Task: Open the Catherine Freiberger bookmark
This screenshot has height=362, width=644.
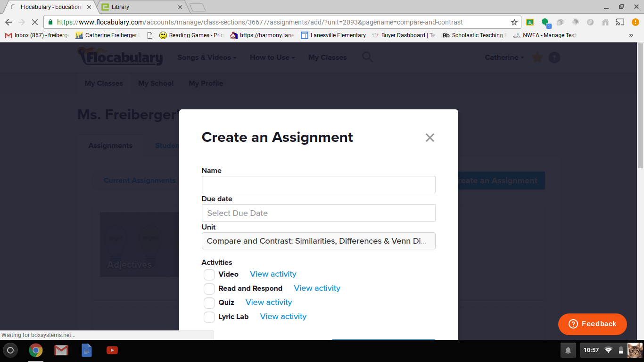Action: click(x=108, y=35)
